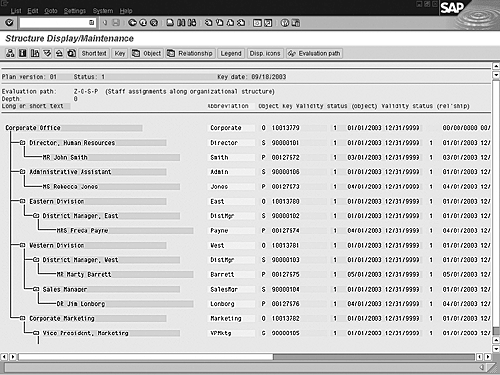Click the Find binoculars icon
Image resolution: width=500 pixels, height=375 pixels.
[x=181, y=23]
